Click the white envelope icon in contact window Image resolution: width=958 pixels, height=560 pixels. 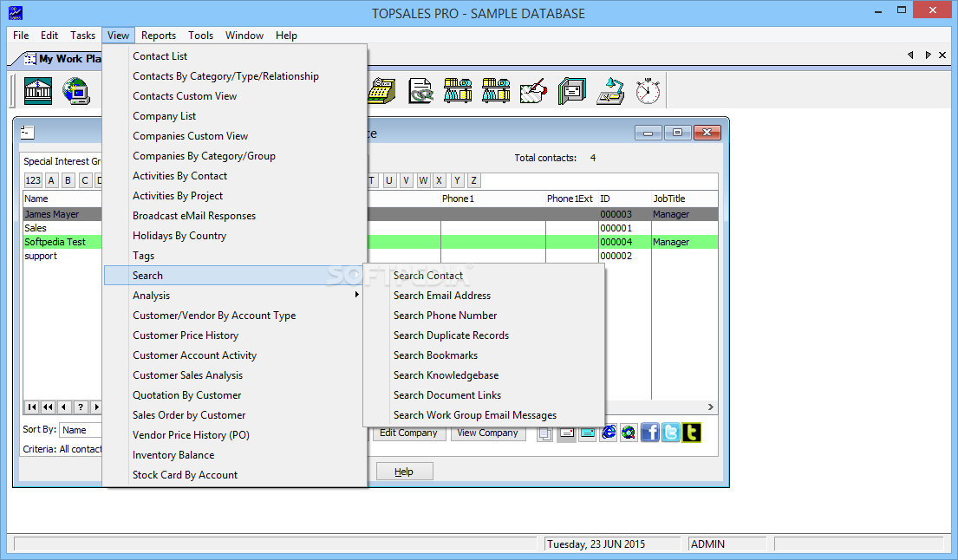coord(566,433)
